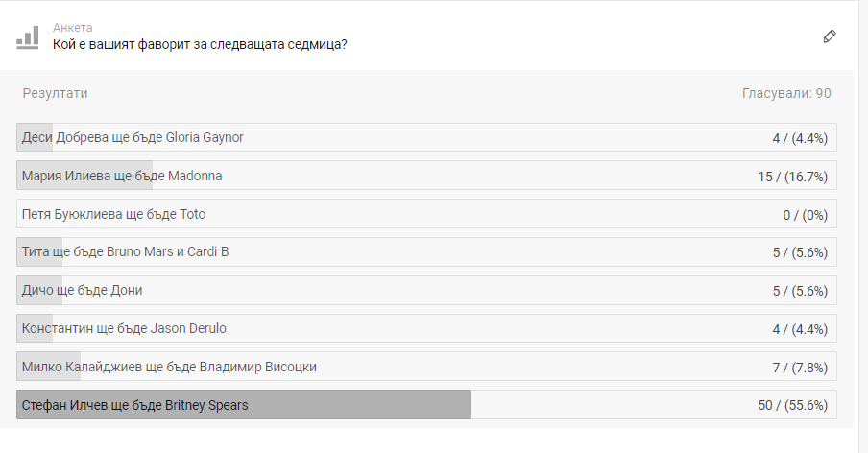Viewport: 868px width, 453px height.
Task: Click the poll bar chart icon
Action: pos(28,37)
